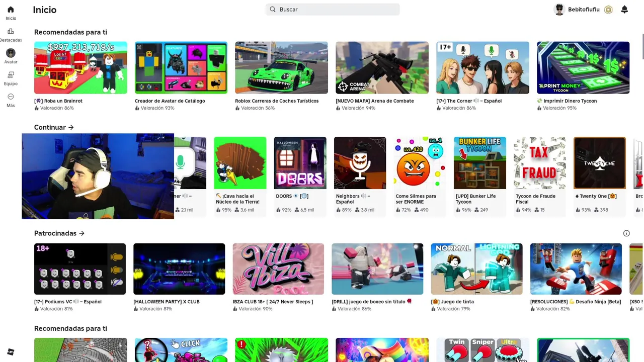
Task: Open the Avatar sidebar icon
Action: point(11,53)
